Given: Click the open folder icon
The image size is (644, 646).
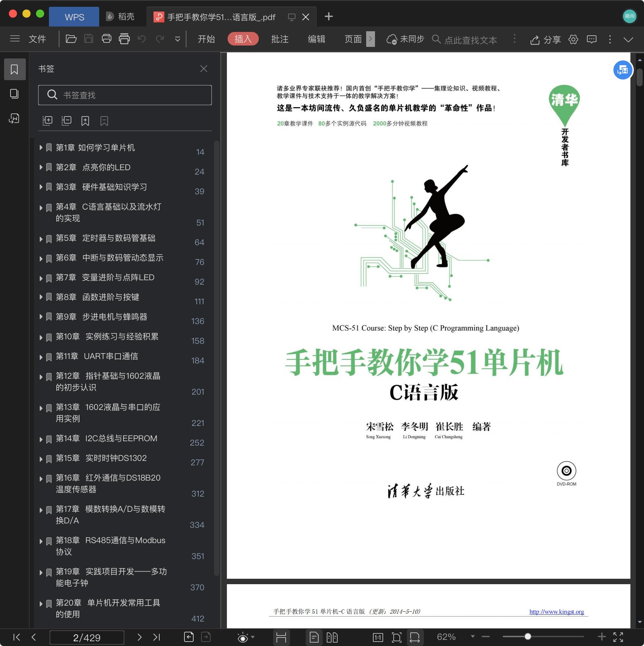Looking at the screenshot, I should 71,39.
